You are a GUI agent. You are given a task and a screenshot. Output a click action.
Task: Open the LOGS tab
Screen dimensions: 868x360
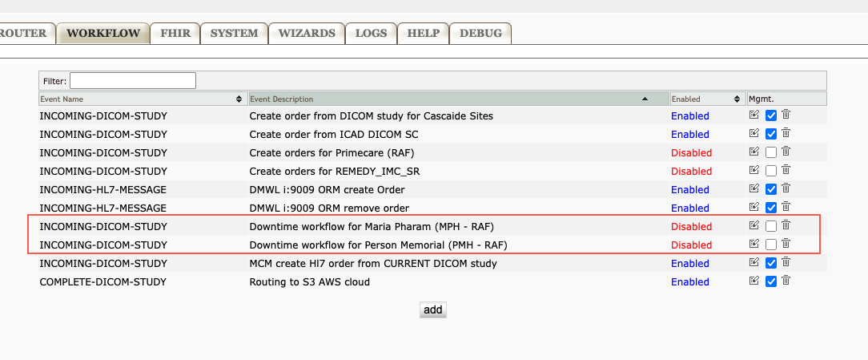pyautogui.click(x=371, y=34)
